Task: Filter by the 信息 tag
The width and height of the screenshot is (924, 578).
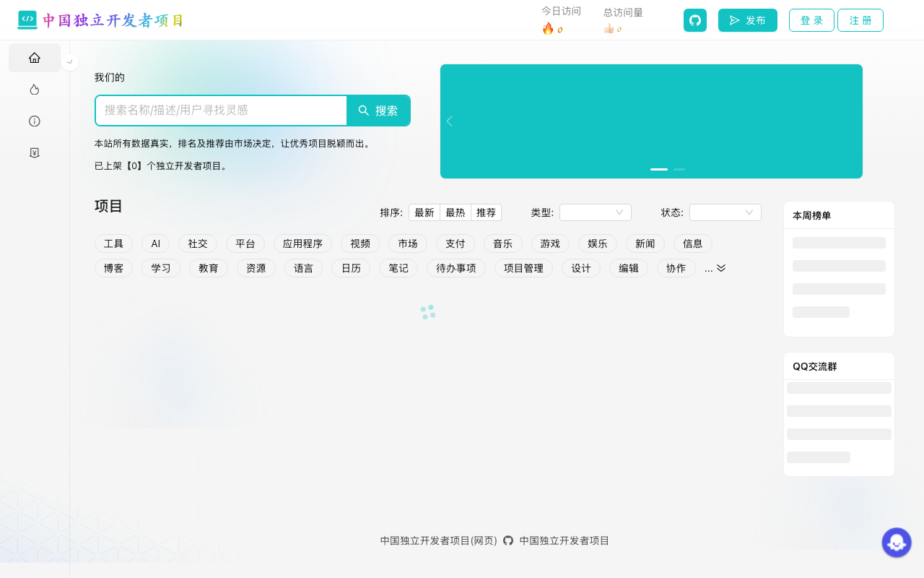Action: (x=693, y=243)
